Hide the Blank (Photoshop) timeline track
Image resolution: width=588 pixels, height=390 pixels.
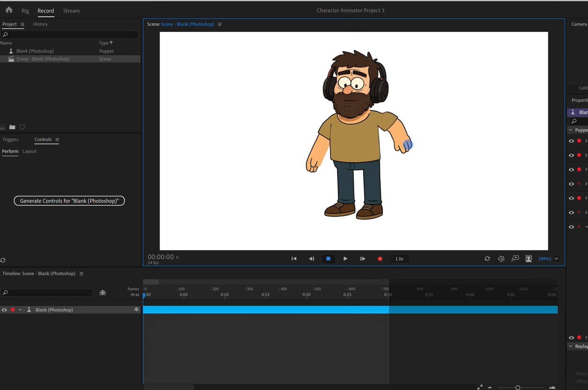5,310
